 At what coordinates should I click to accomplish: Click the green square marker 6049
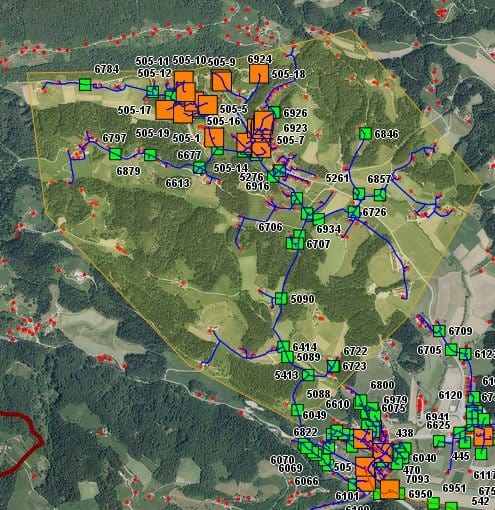297,410
